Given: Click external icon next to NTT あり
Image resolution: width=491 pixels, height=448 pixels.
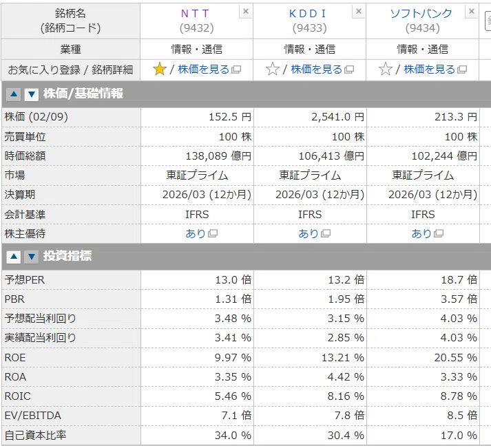Looking at the screenshot, I should (x=213, y=233).
